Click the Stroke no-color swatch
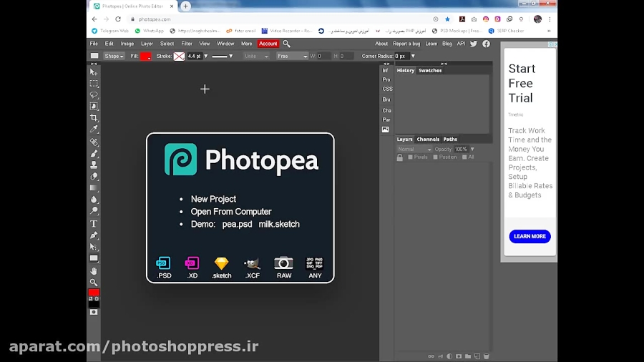The height and width of the screenshot is (362, 644). click(x=179, y=57)
